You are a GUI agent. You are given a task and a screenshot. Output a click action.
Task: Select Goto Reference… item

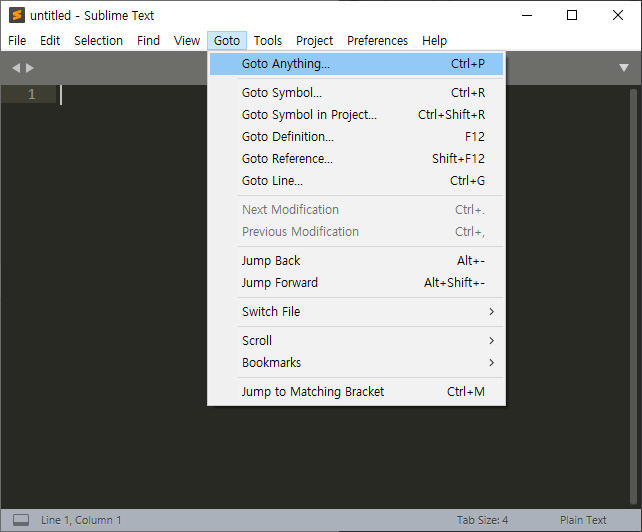point(356,159)
